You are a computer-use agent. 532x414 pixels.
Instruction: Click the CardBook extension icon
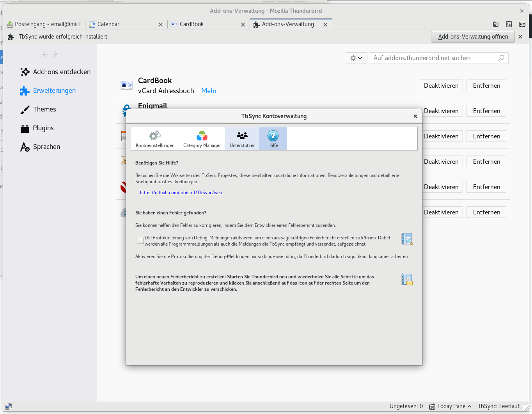(x=126, y=85)
